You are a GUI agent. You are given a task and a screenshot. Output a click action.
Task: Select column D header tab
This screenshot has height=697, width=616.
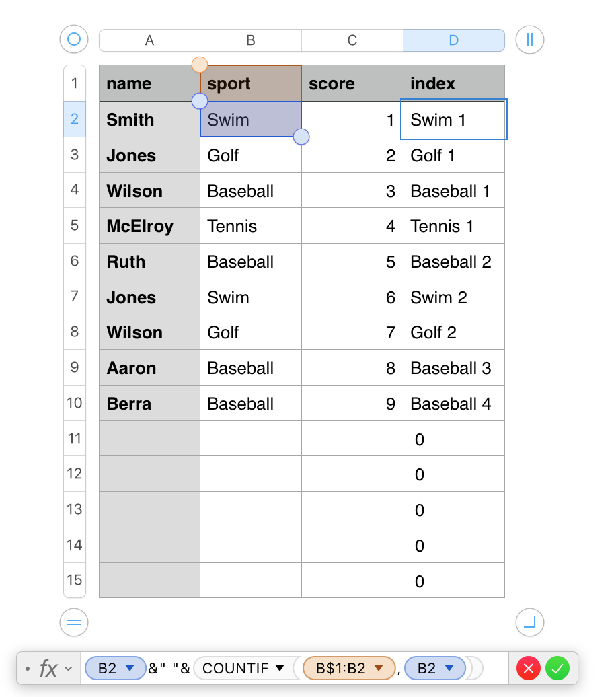pos(453,40)
